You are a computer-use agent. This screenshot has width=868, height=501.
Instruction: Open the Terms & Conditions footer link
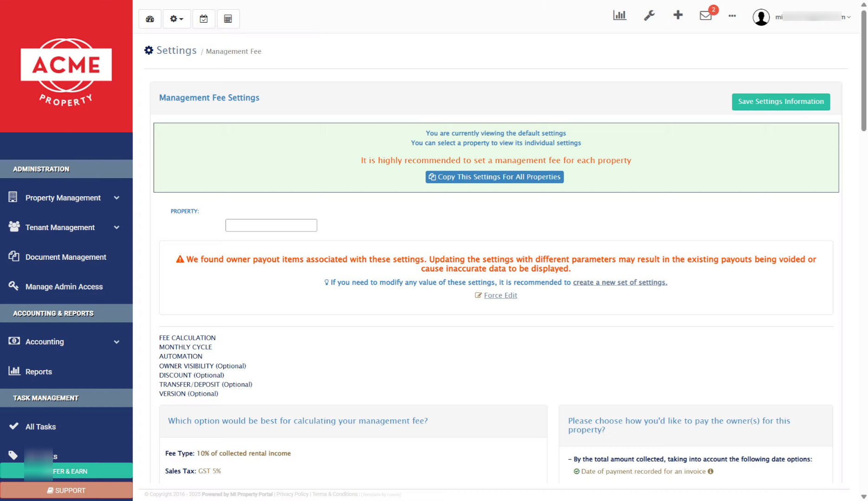pyautogui.click(x=335, y=495)
